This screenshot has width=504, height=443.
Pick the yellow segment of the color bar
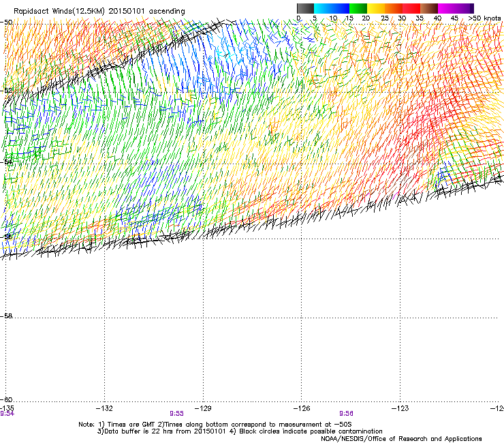coord(376,8)
